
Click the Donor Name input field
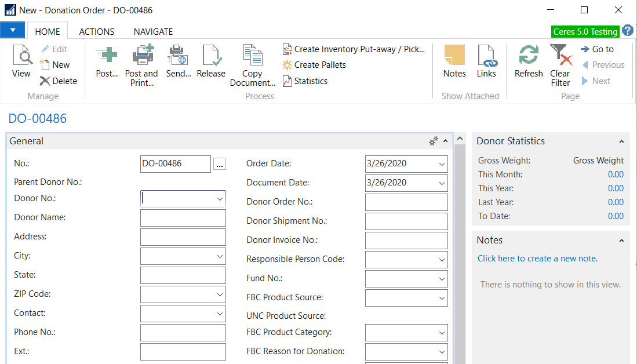click(x=183, y=218)
